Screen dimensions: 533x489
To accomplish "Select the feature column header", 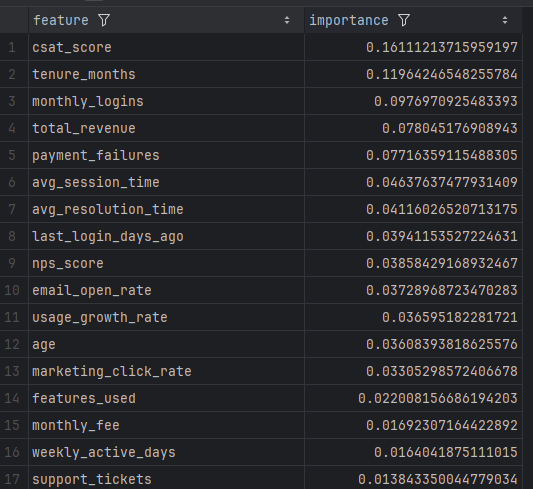I will pos(167,20).
